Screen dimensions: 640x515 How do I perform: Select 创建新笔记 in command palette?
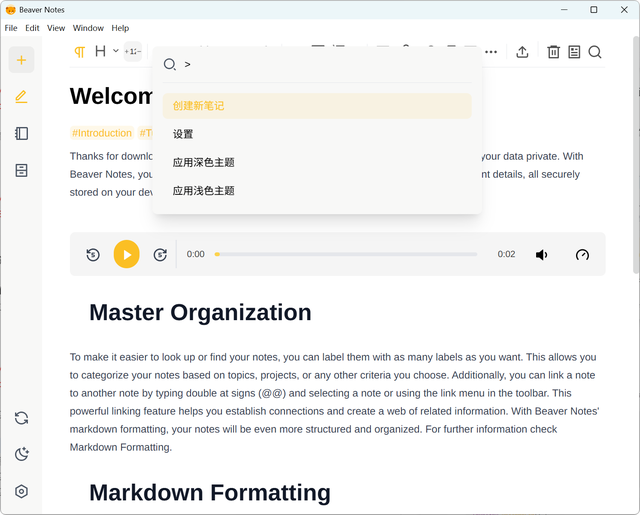tap(317, 106)
